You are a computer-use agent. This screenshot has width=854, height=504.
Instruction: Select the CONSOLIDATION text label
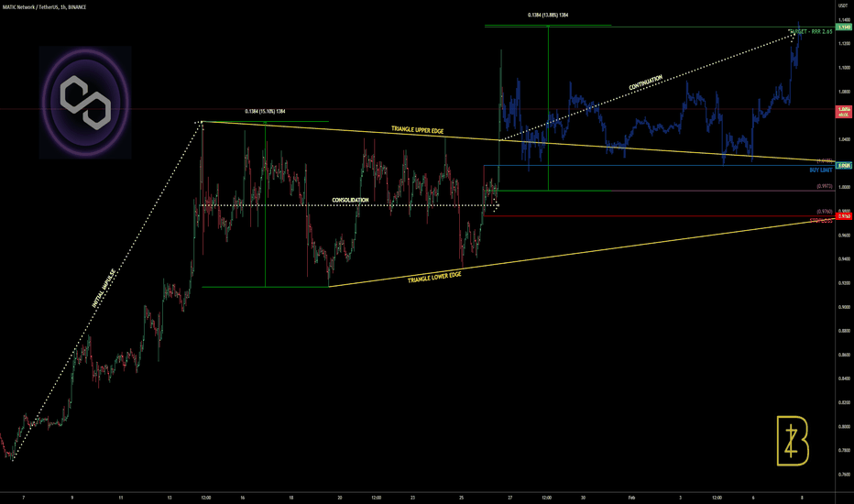(x=350, y=200)
